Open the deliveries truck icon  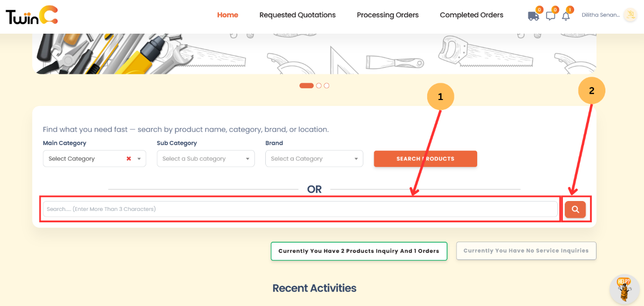533,16
